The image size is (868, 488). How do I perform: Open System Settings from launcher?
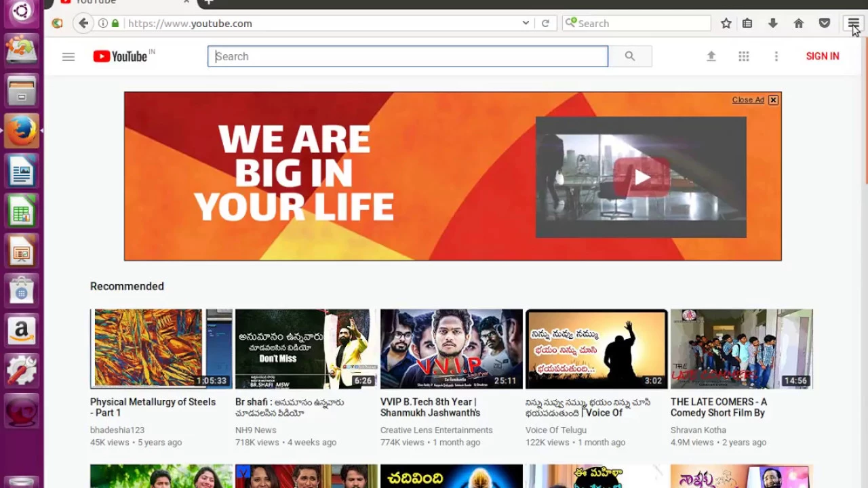pyautogui.click(x=22, y=370)
